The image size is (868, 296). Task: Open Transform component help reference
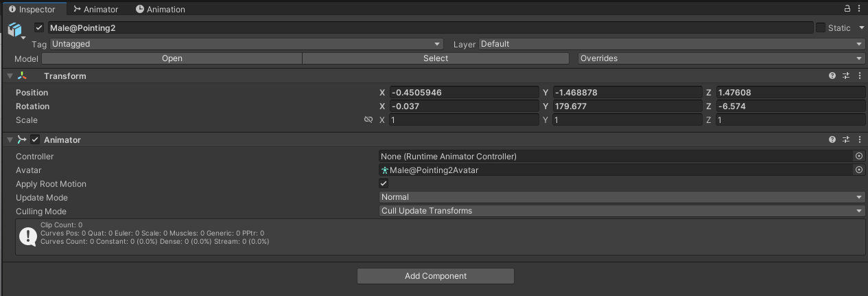(832, 76)
